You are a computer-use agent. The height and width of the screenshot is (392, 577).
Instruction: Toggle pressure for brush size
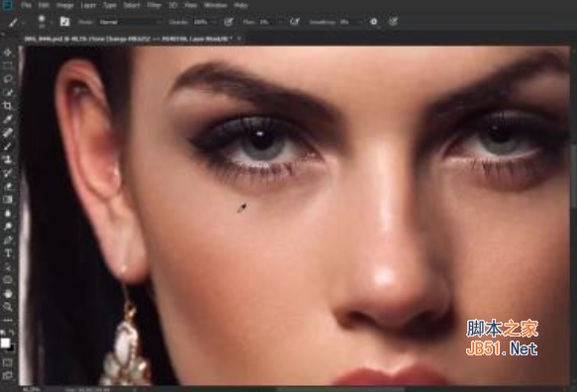(393, 22)
